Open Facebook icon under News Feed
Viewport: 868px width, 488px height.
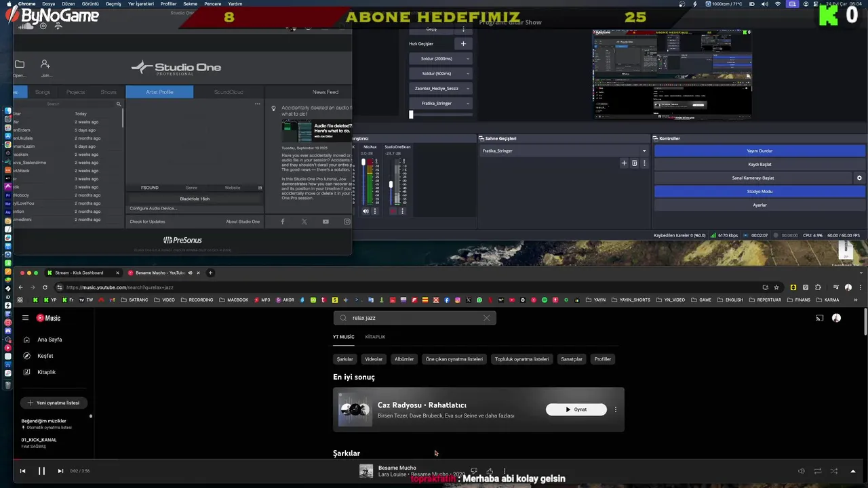(x=283, y=222)
